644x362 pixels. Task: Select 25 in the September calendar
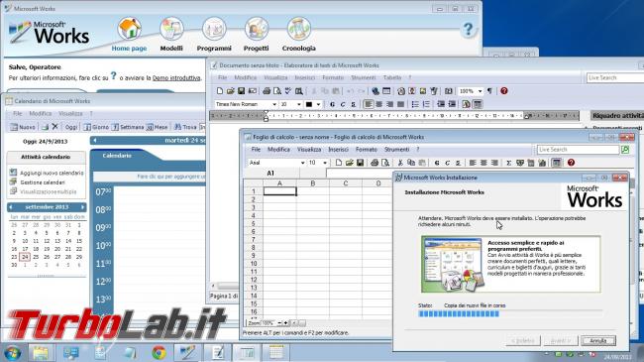(36, 257)
